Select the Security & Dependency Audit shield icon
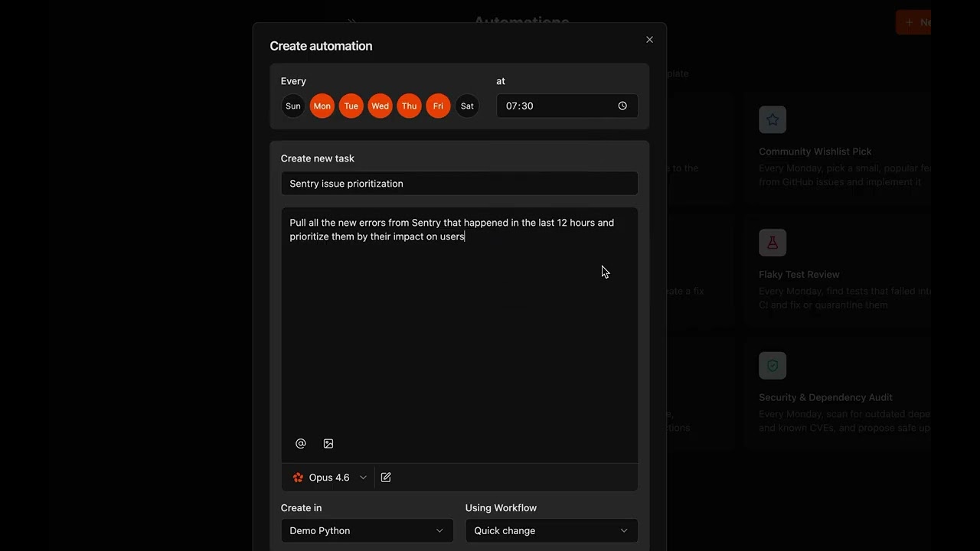The image size is (980, 551). 773,366
